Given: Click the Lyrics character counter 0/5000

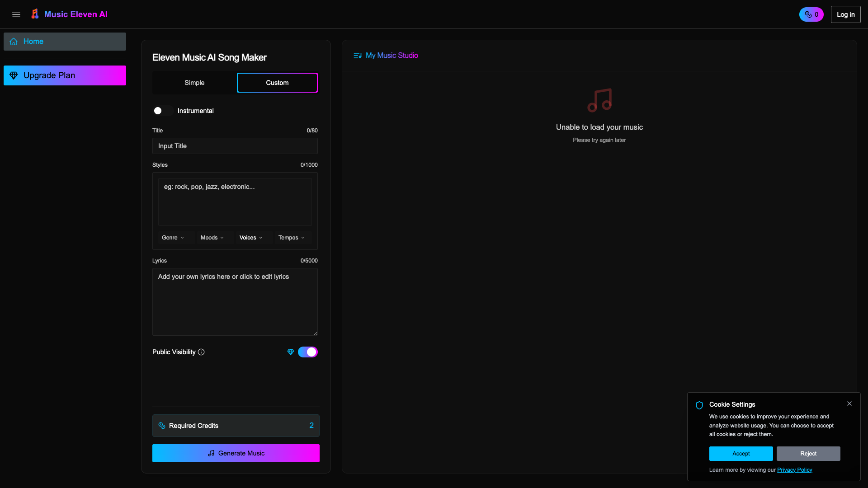Looking at the screenshot, I should point(309,261).
